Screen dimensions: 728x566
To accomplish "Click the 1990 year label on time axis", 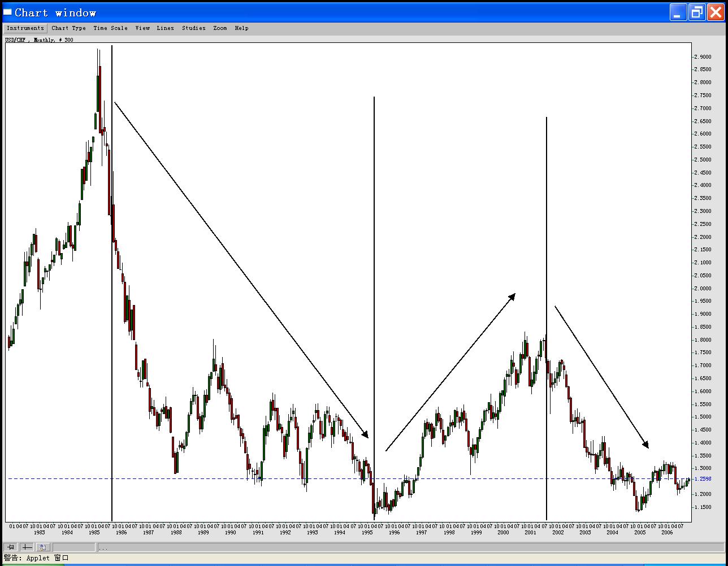I will [x=230, y=533].
